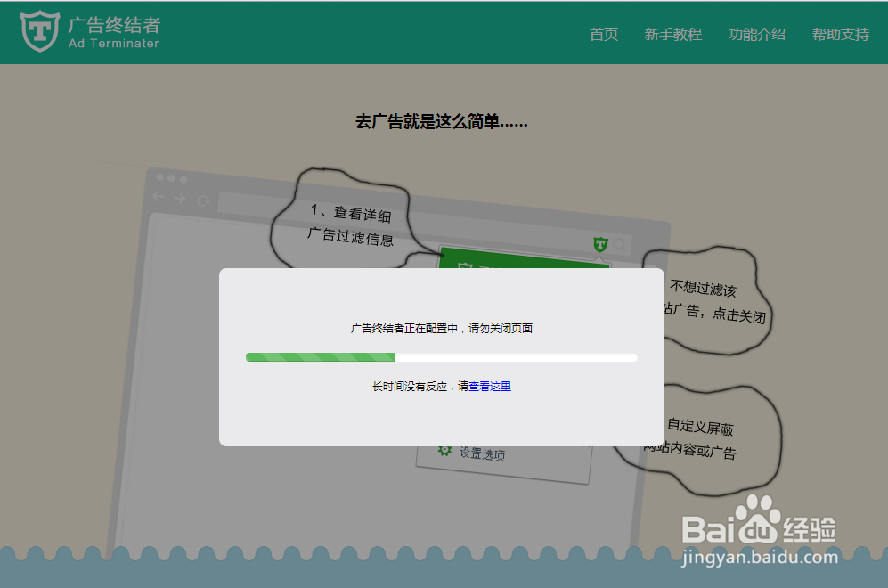This screenshot has height=588, width=888.
Task: Select 帮助支持 in the navigation
Action: (x=840, y=34)
